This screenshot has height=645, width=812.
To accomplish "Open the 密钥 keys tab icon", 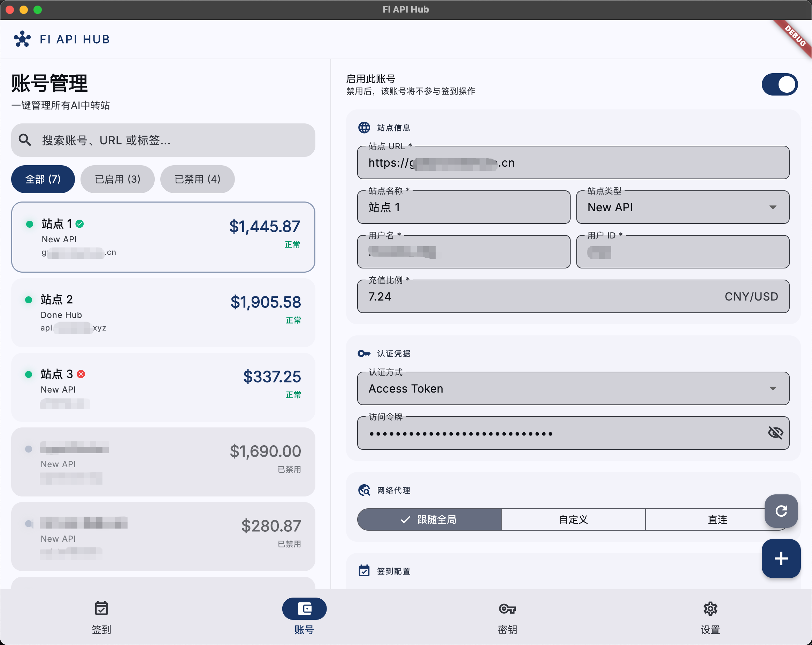I will [x=507, y=608].
